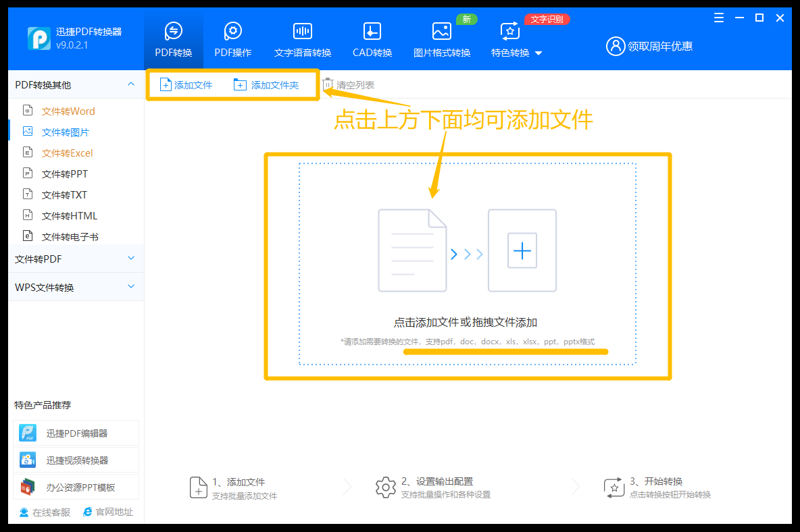Click the CAD转换 icon
The image size is (800, 532).
pyautogui.click(x=372, y=31)
